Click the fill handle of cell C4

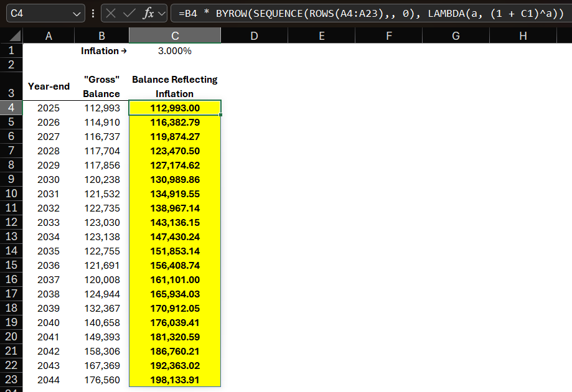pyautogui.click(x=221, y=115)
